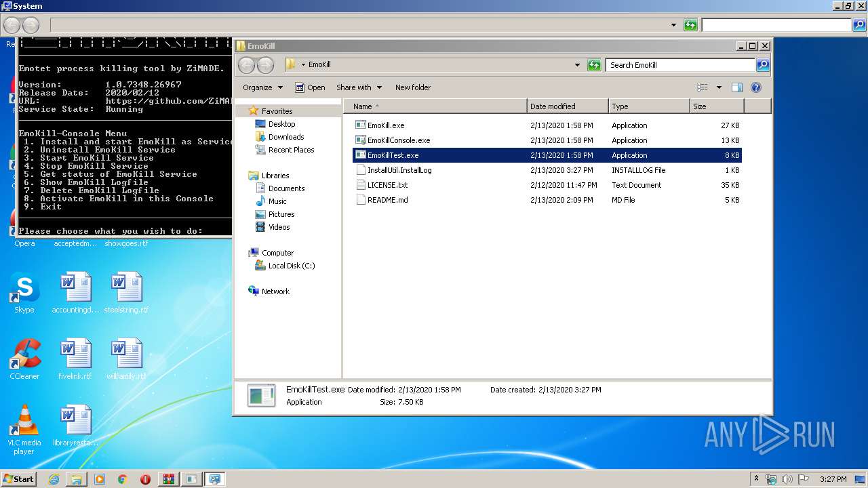
Task: Click the Search EmoKill field
Action: [680, 65]
